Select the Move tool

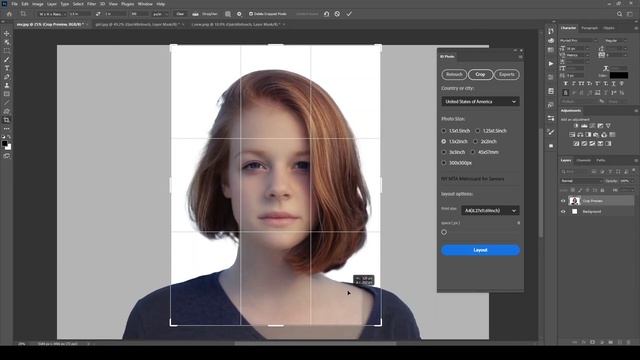pos(7,33)
